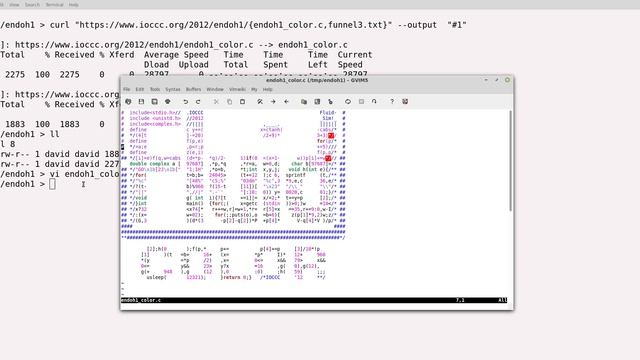Image resolution: width=640 pixels, height=360 pixels.
Task: Minimize the GVim window
Action: pyautogui.click(x=486, y=80)
